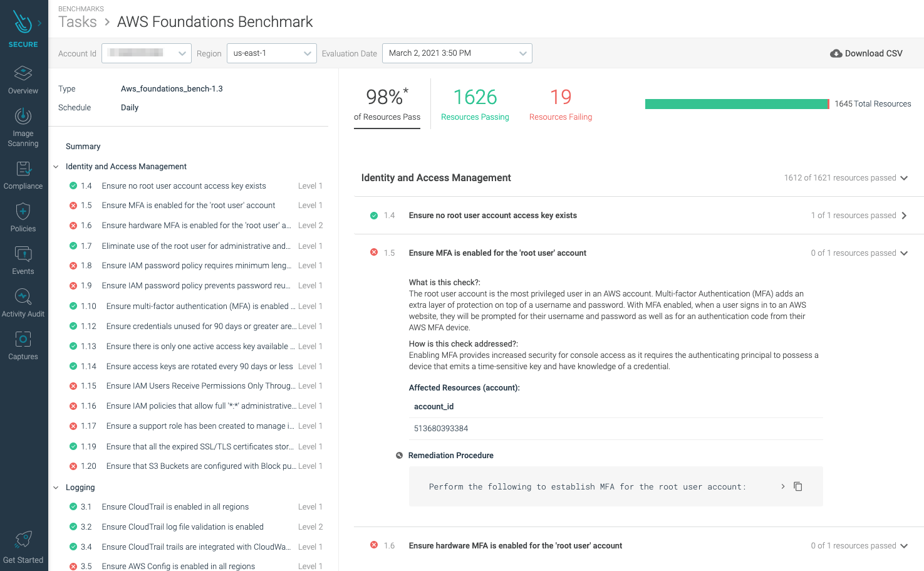Collapse check 1.5 details chevron
The width and height of the screenshot is (924, 571).
[904, 253]
